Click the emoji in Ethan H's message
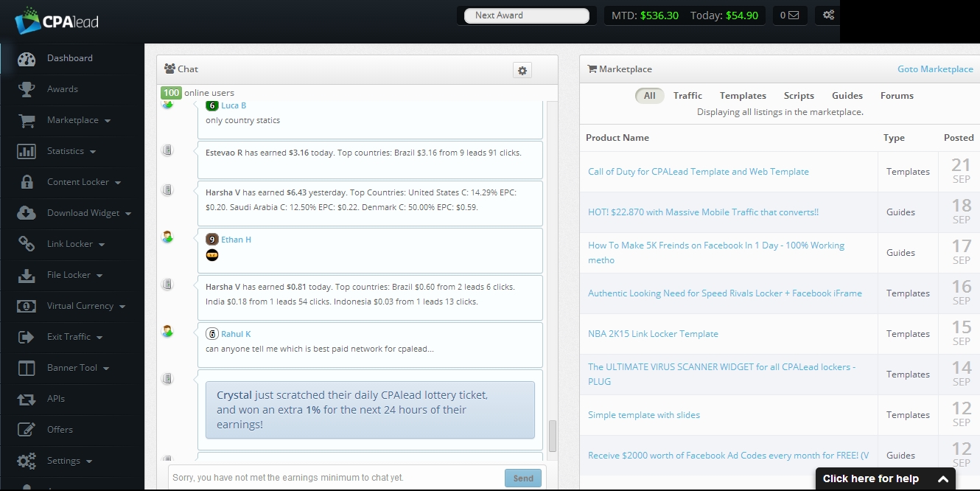The height and width of the screenshot is (491, 980). [212, 255]
